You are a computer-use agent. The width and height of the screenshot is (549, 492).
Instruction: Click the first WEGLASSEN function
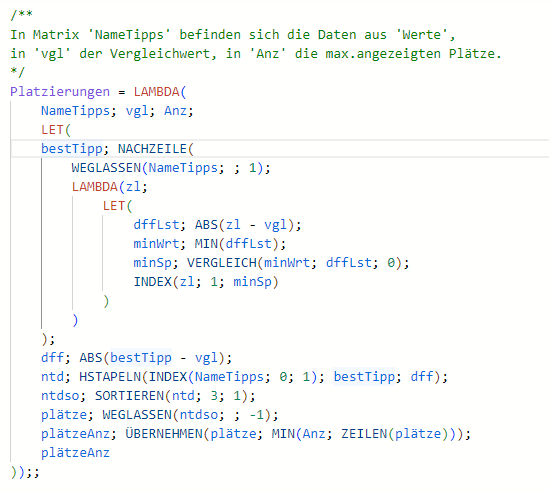point(106,168)
